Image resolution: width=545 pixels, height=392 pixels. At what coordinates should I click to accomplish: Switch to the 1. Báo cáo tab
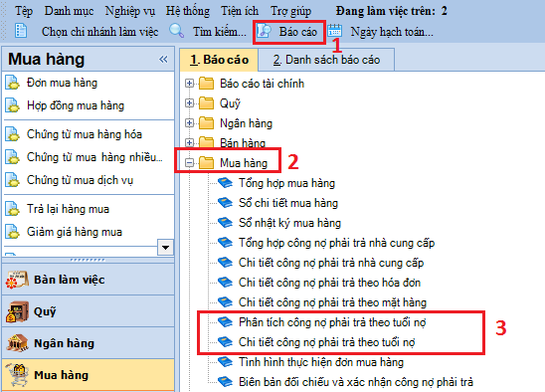pos(219,60)
